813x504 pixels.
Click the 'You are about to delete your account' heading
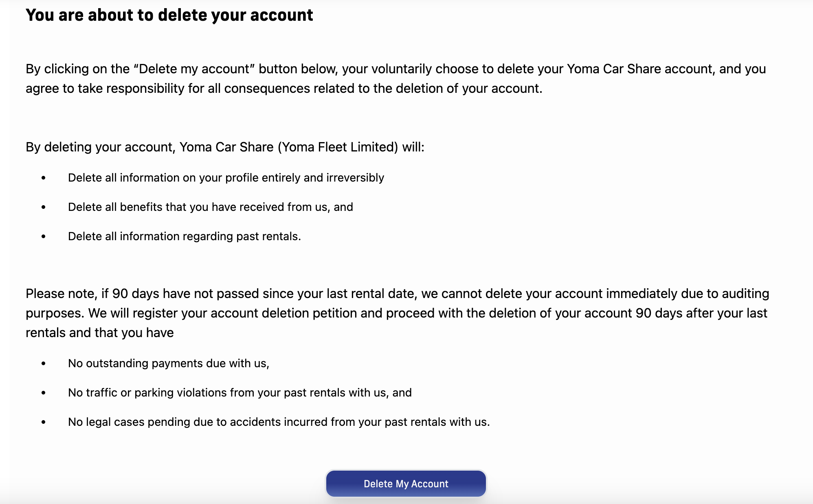pos(169,15)
